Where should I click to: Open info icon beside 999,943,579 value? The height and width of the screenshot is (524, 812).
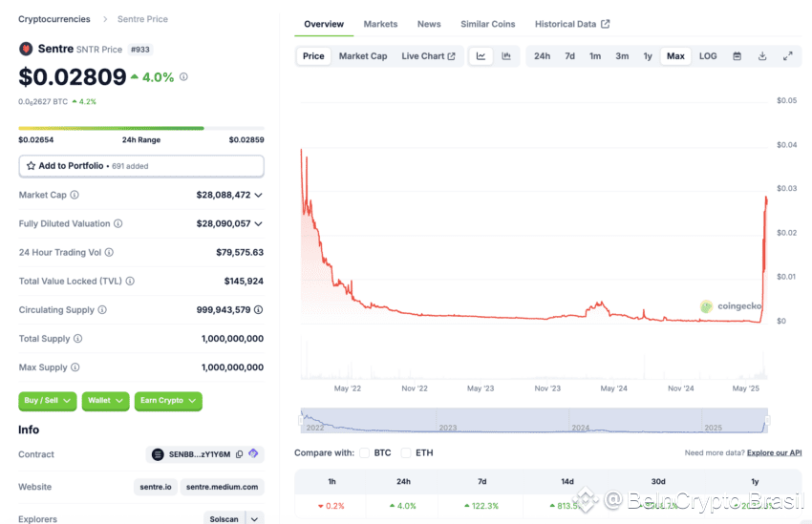click(x=259, y=310)
